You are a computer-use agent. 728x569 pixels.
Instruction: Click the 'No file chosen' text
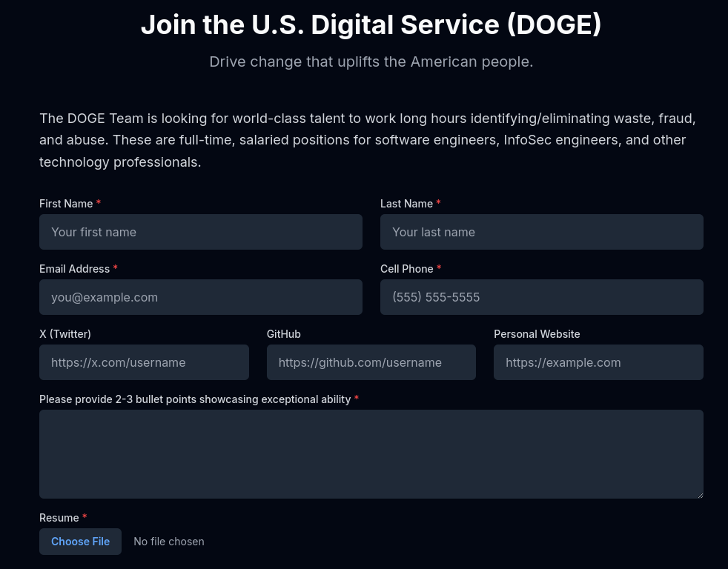(x=169, y=542)
